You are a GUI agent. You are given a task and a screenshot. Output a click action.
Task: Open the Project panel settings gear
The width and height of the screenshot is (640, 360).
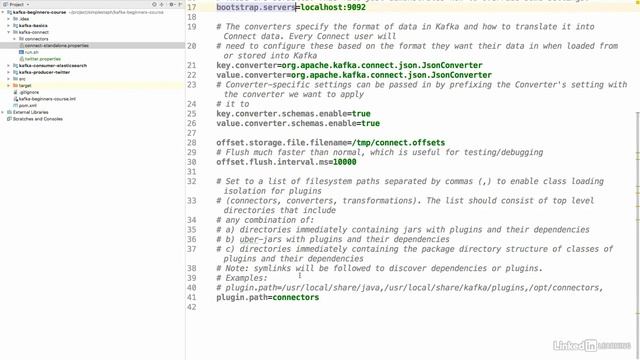point(171,4)
